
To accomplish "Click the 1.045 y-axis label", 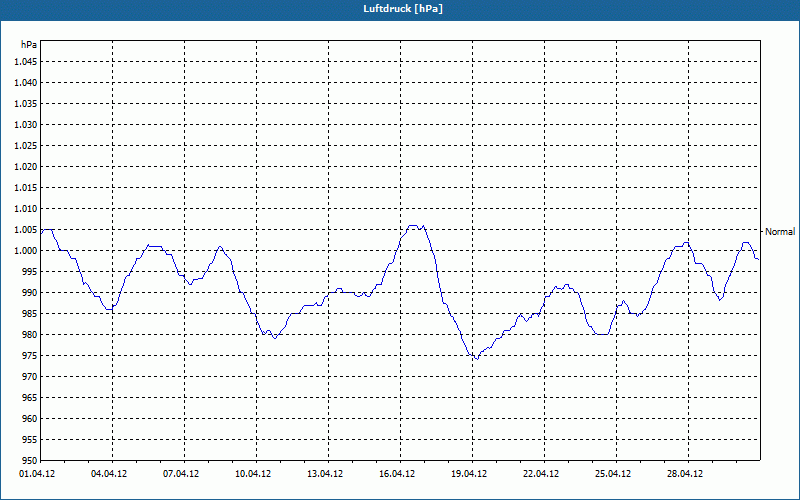I will click(26, 62).
